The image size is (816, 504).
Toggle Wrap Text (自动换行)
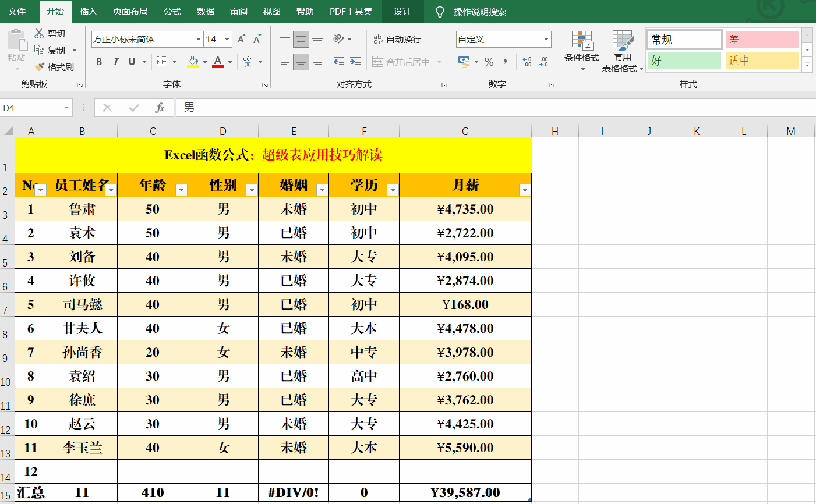pyautogui.click(x=397, y=39)
